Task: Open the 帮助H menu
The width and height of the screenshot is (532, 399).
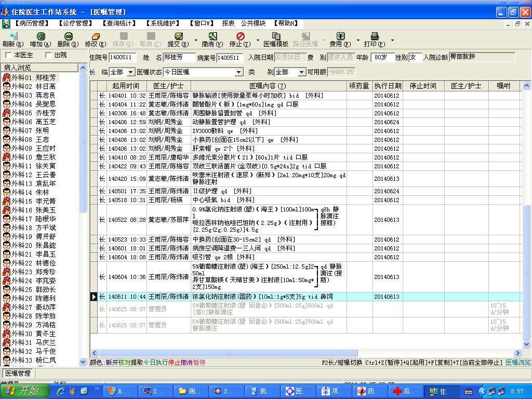Action: tap(286, 23)
